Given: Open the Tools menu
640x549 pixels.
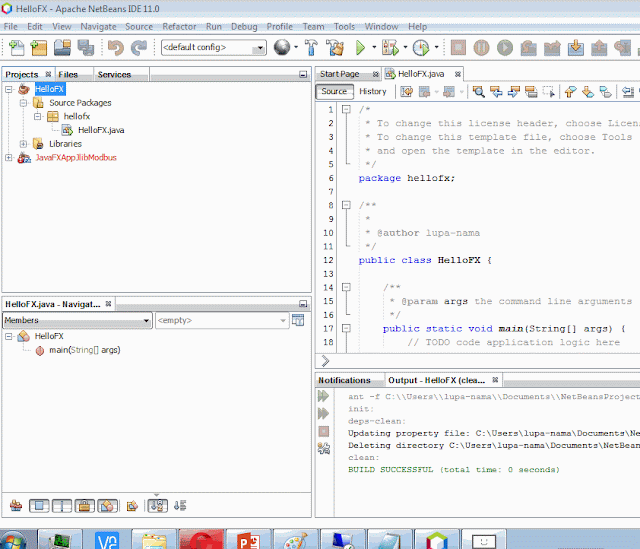Looking at the screenshot, I should 344,27.
